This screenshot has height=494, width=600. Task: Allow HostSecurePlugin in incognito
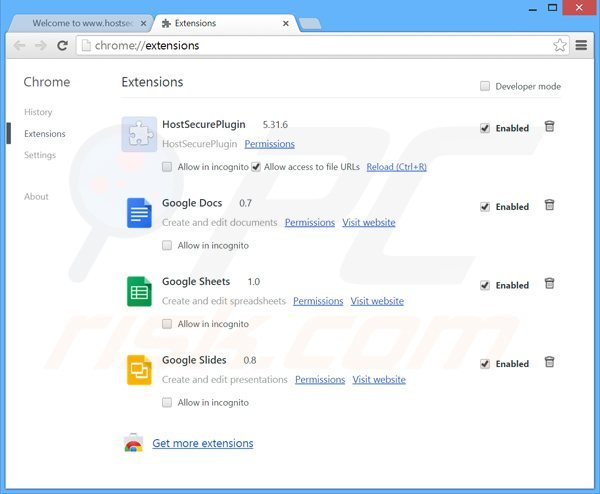[167, 167]
